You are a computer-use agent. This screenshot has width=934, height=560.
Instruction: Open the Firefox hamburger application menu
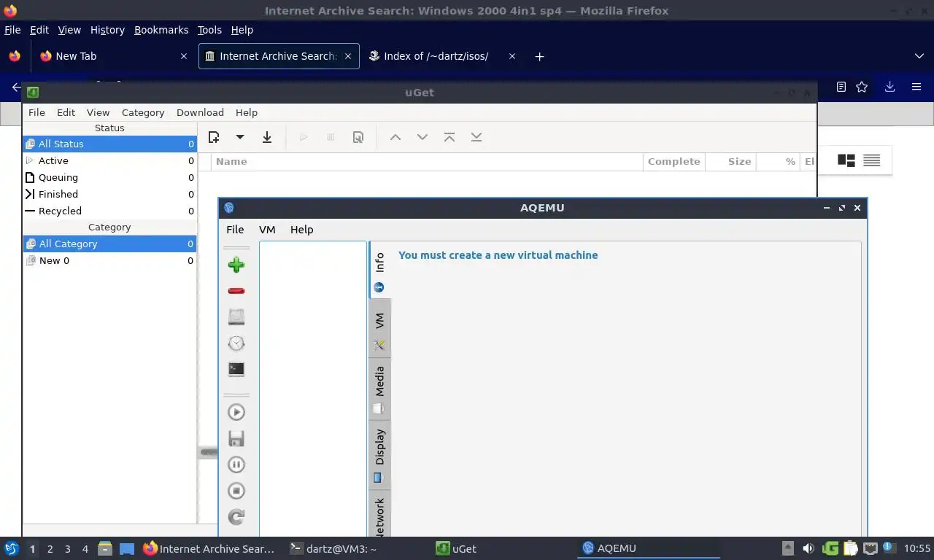916,87
